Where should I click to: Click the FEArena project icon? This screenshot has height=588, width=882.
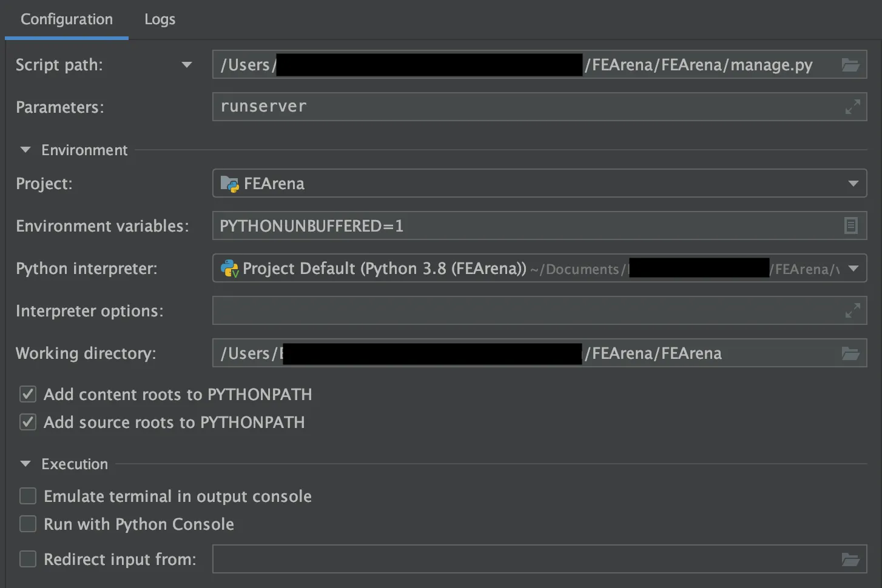[x=229, y=184]
